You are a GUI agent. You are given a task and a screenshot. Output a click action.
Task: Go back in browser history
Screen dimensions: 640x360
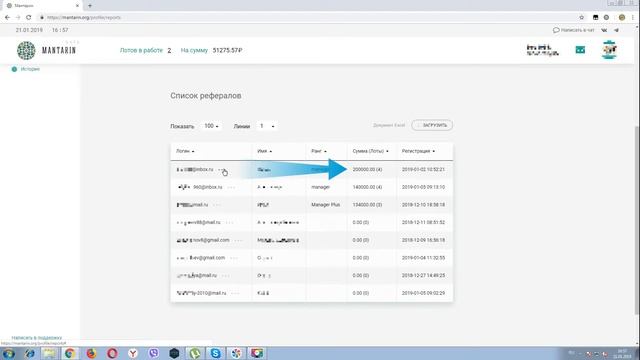coord(7,18)
